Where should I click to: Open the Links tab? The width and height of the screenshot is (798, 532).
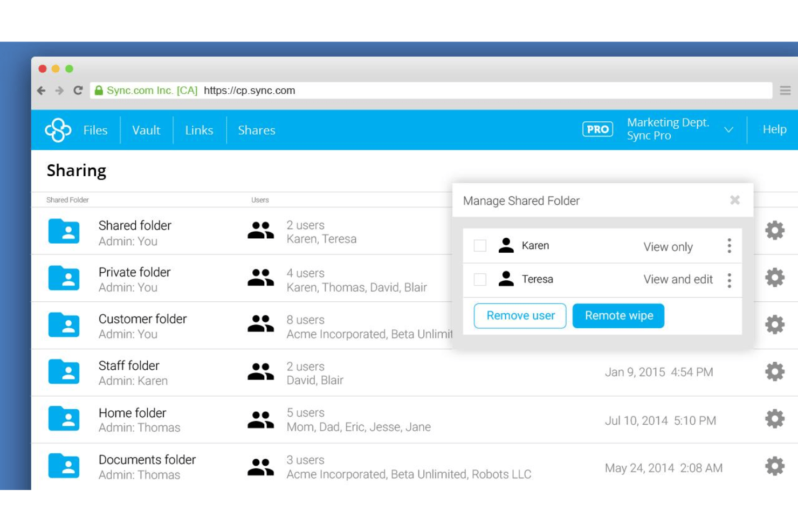(199, 130)
